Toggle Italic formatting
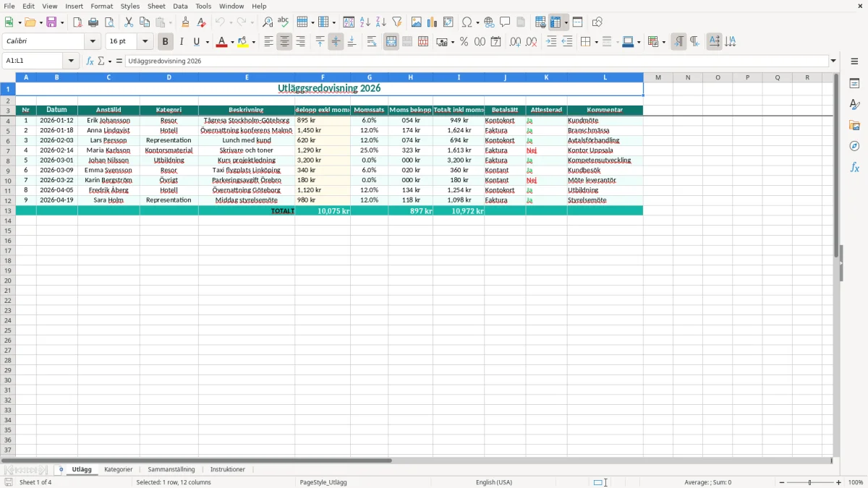The image size is (868, 488). point(181,42)
